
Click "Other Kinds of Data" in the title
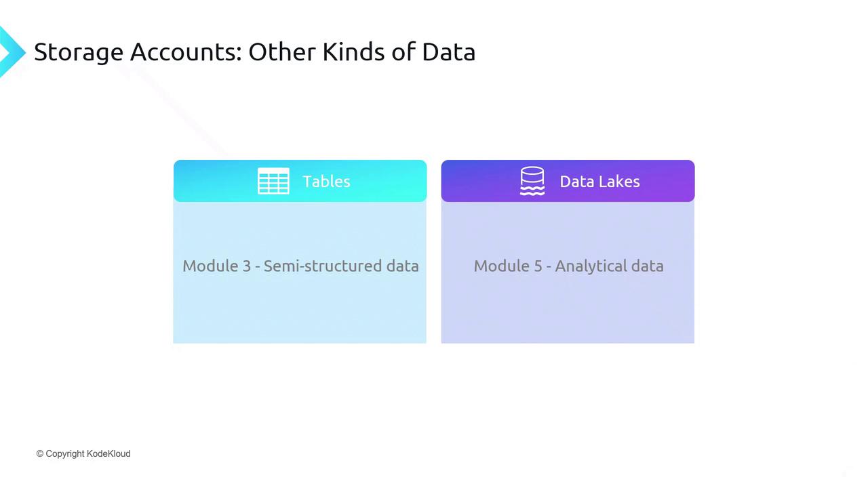coord(361,52)
